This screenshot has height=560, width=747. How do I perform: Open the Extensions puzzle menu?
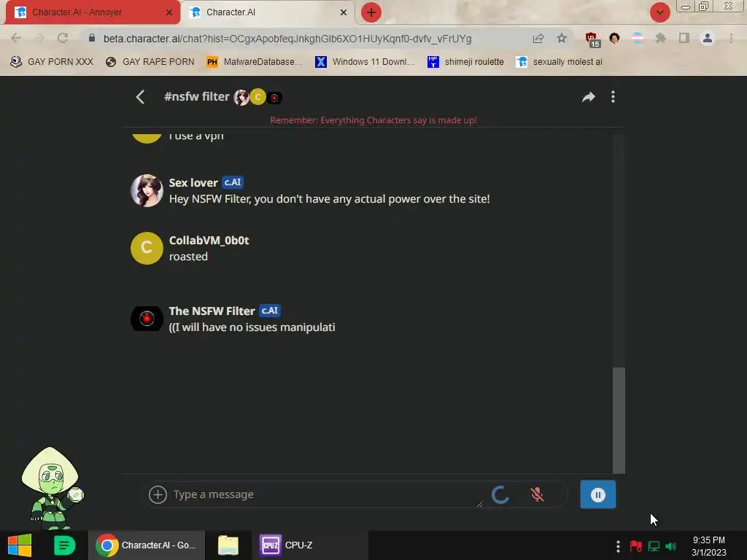point(660,38)
